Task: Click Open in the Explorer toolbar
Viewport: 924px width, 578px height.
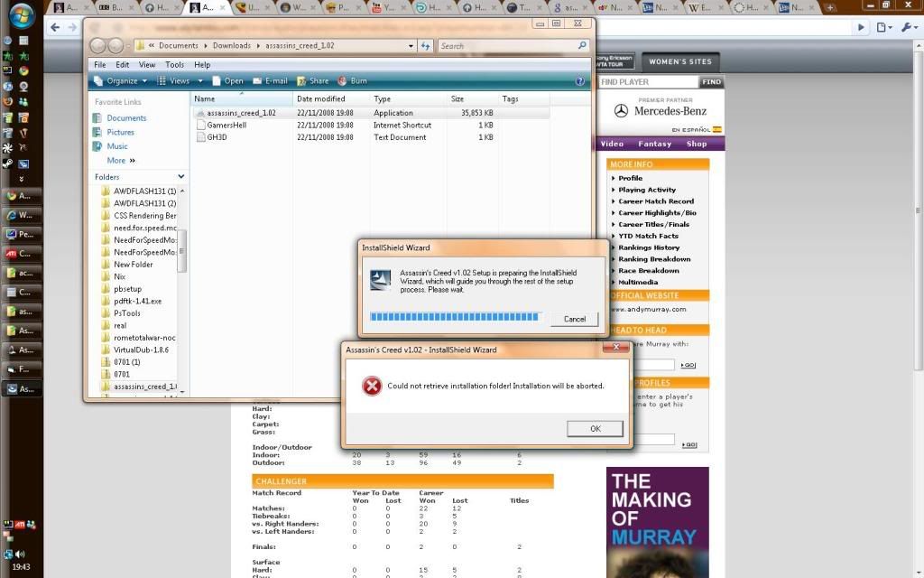Action: click(x=227, y=81)
